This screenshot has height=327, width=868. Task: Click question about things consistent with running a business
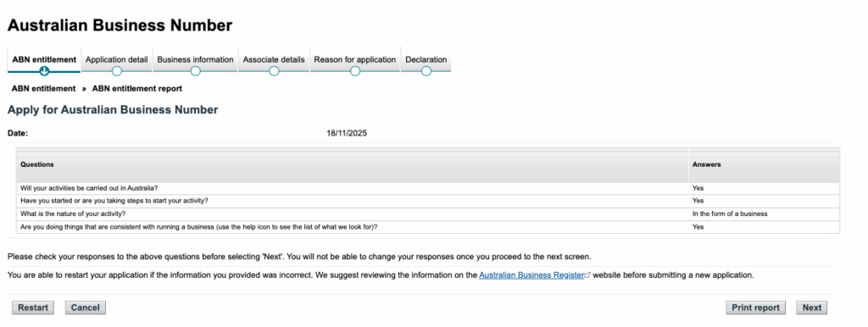pos(198,227)
